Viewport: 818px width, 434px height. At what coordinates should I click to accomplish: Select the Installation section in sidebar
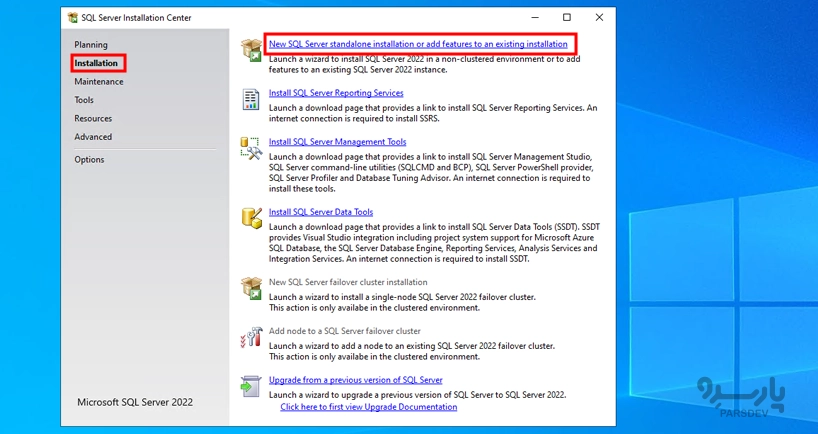pyautogui.click(x=96, y=63)
